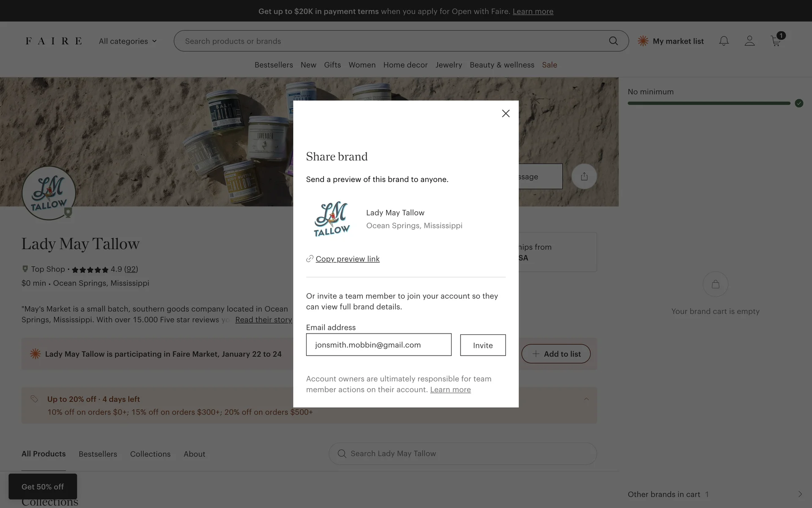Click Copy preview link
Viewport: 812px width, 508px height.
tap(347, 259)
